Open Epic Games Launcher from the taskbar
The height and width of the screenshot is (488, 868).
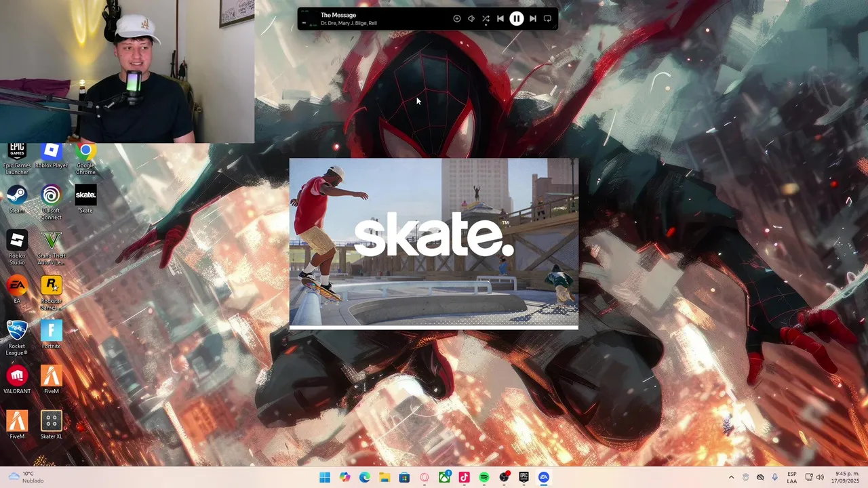524,477
